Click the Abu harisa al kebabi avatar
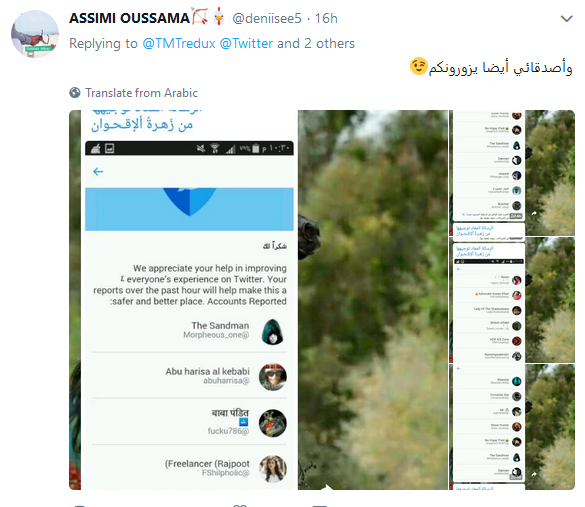Screen dimensions: 585x507 (x=273, y=377)
